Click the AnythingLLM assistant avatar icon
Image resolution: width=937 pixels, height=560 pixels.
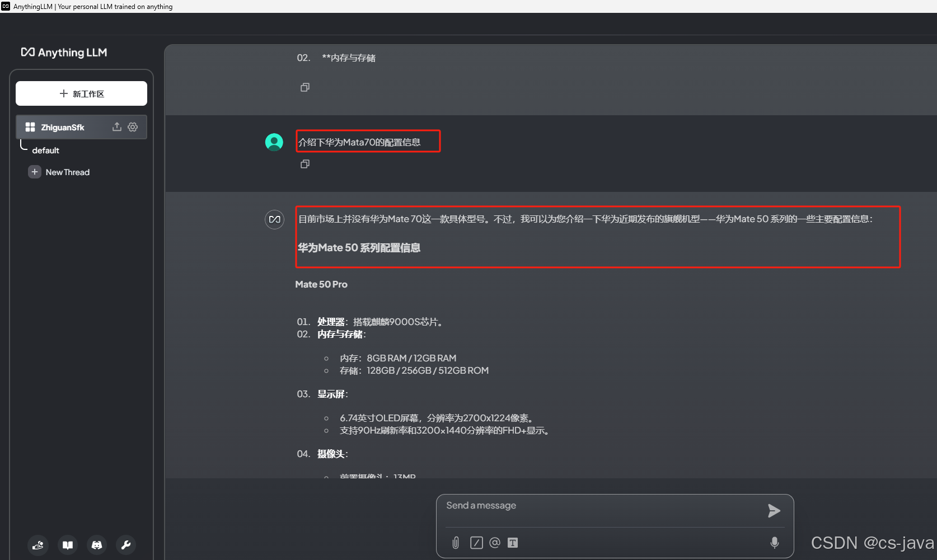[x=274, y=219]
